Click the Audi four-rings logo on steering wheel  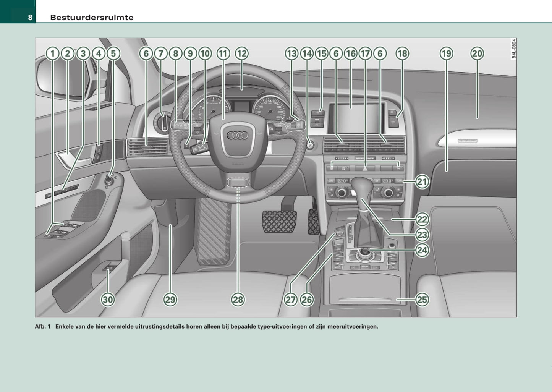click(x=238, y=136)
